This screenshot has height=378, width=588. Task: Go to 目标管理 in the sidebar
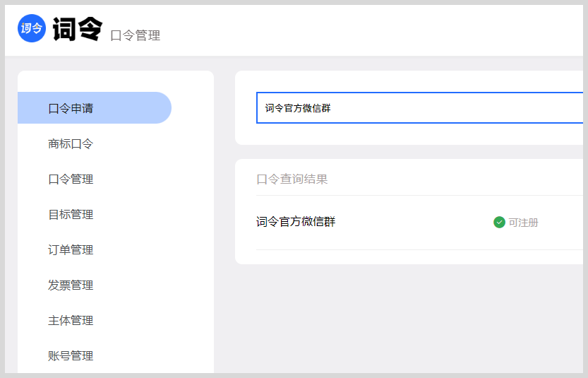[71, 214]
